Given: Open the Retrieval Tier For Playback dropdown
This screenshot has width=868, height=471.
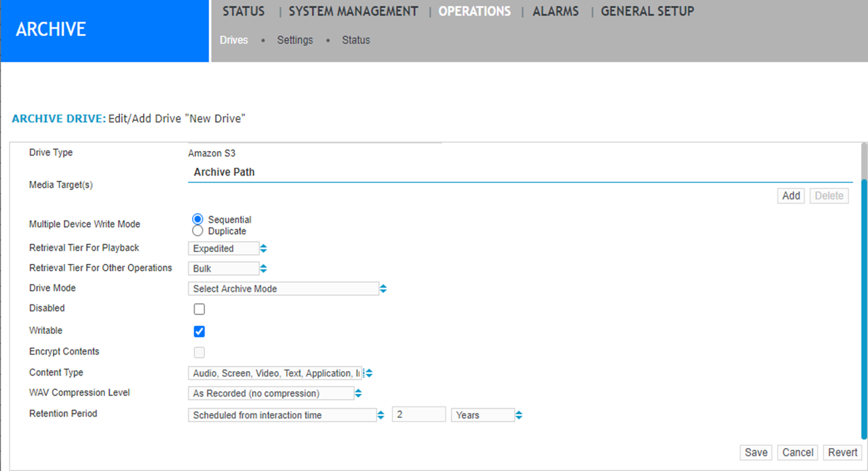Looking at the screenshot, I should pos(222,248).
